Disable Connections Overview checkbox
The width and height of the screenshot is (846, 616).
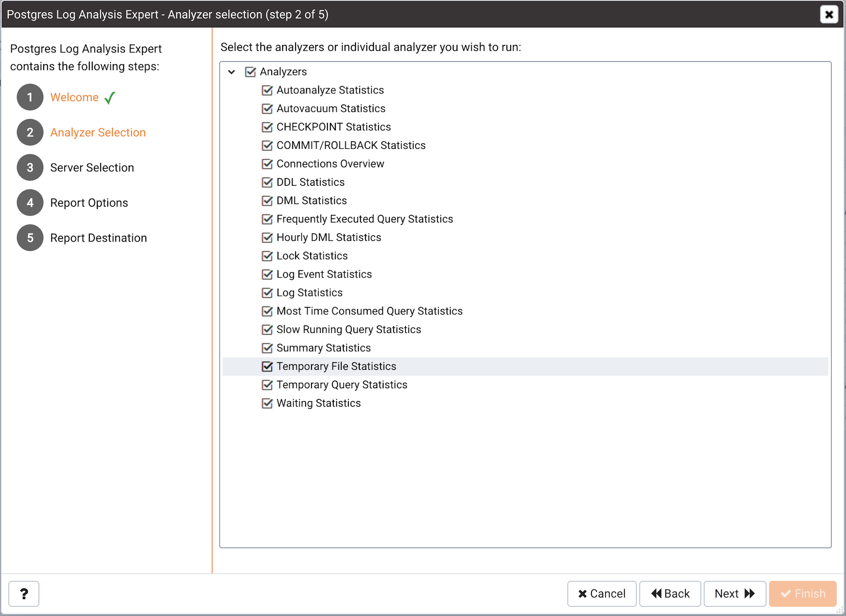tap(267, 164)
